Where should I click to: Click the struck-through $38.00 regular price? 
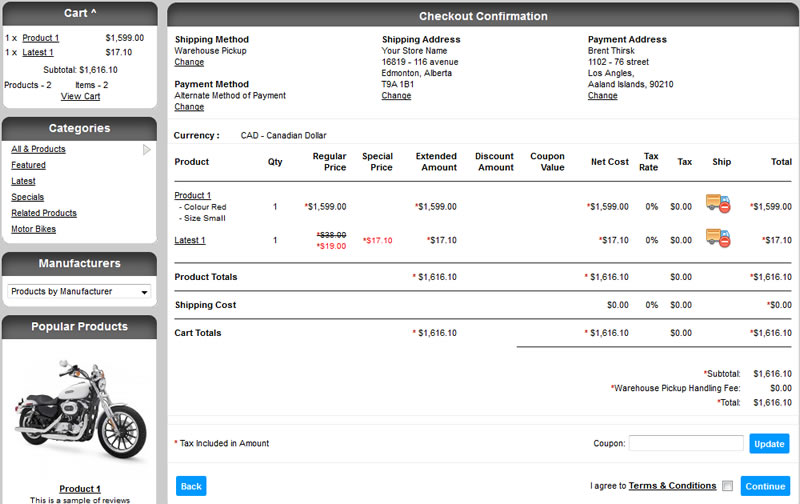(331, 235)
